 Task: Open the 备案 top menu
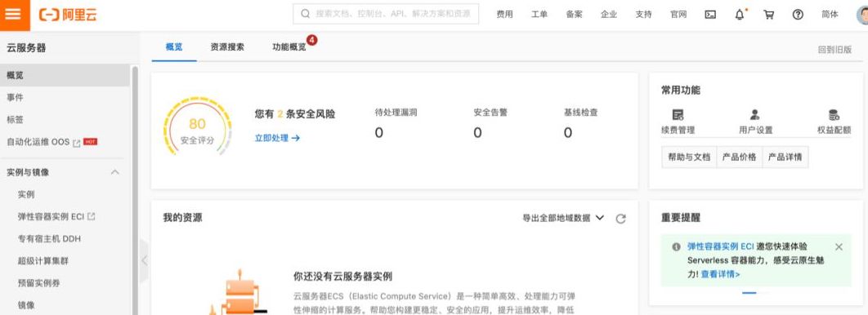pyautogui.click(x=574, y=15)
